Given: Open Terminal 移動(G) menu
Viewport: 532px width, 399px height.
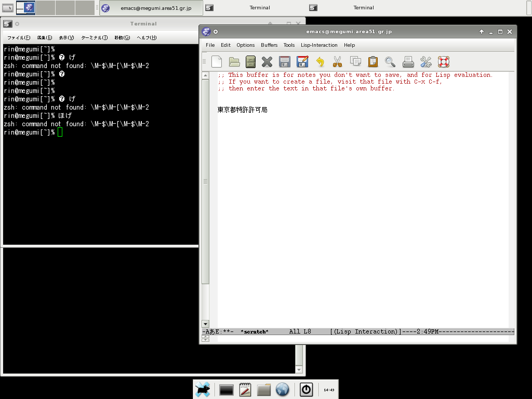Looking at the screenshot, I should pos(122,37).
